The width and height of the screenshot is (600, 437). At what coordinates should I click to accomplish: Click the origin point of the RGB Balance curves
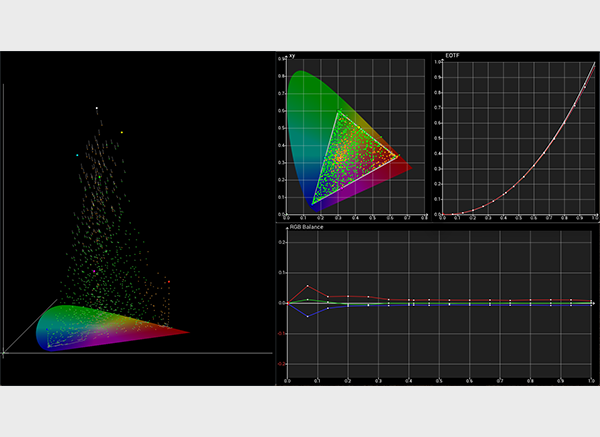click(x=288, y=303)
